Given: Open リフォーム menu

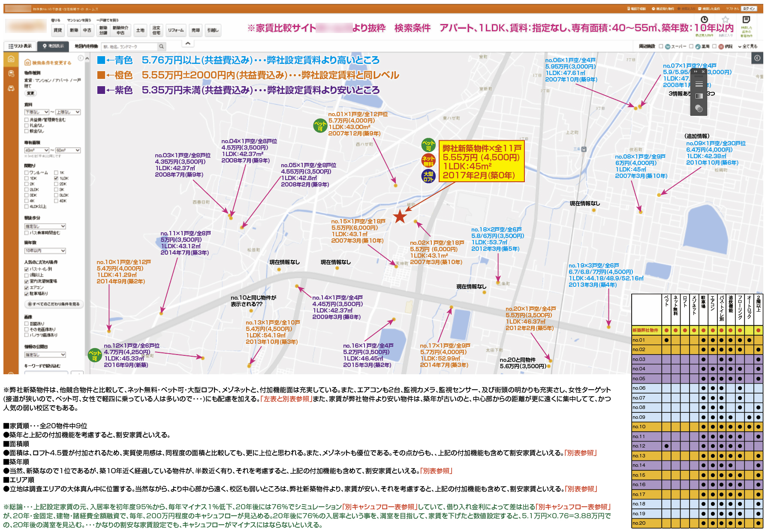Looking at the screenshot, I should (176, 30).
